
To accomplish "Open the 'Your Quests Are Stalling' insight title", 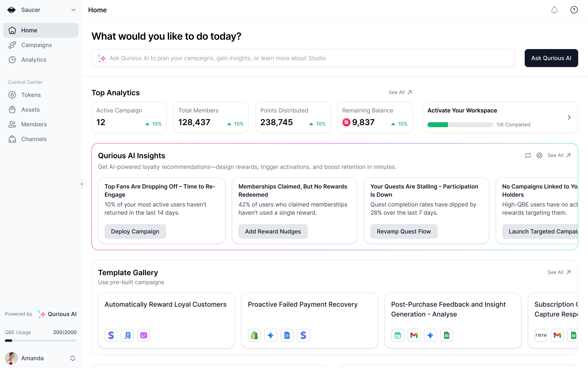I will click(x=424, y=191).
